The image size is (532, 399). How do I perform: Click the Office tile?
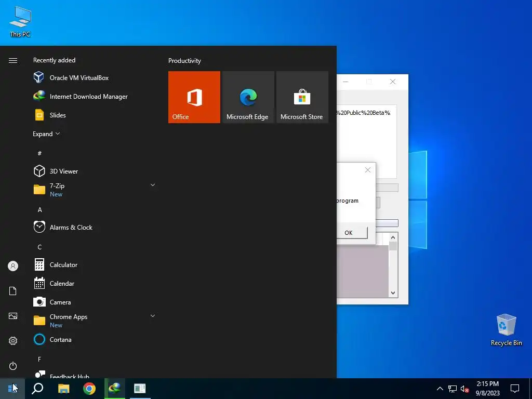click(194, 97)
